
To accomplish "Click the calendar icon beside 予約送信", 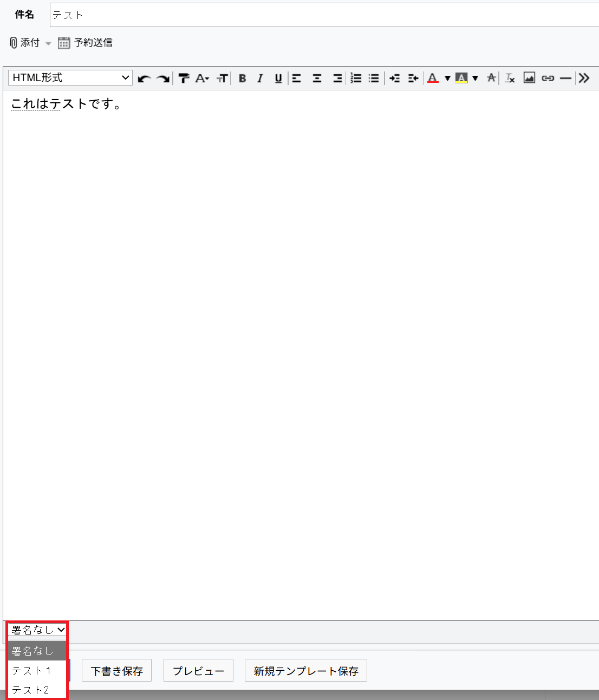I will coord(64,43).
